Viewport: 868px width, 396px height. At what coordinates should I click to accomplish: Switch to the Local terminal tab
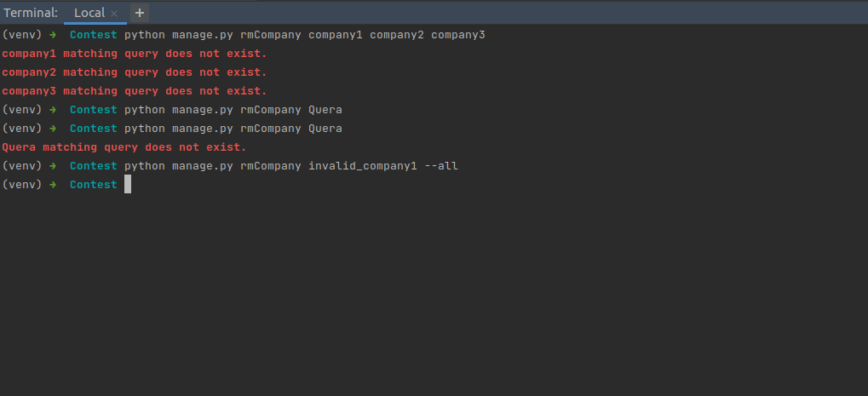point(89,13)
